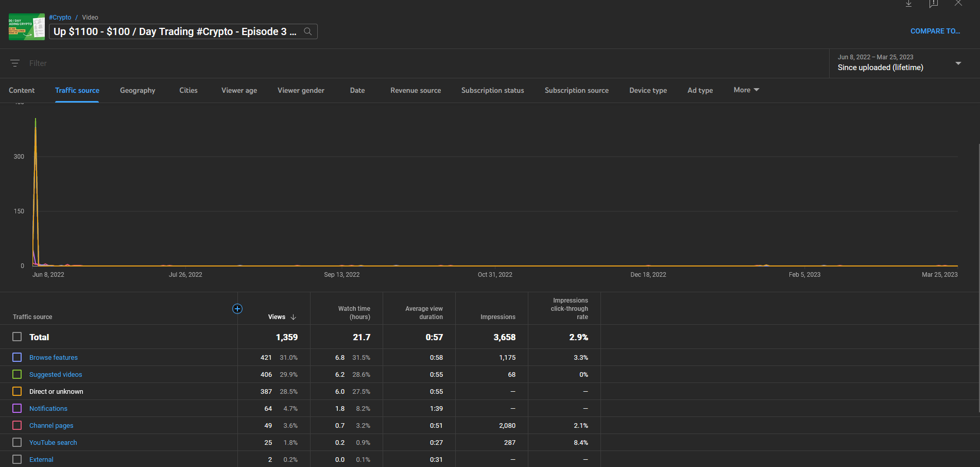The height and width of the screenshot is (467, 980).
Task: Enable the YouTube search row checkbox
Action: (x=17, y=442)
